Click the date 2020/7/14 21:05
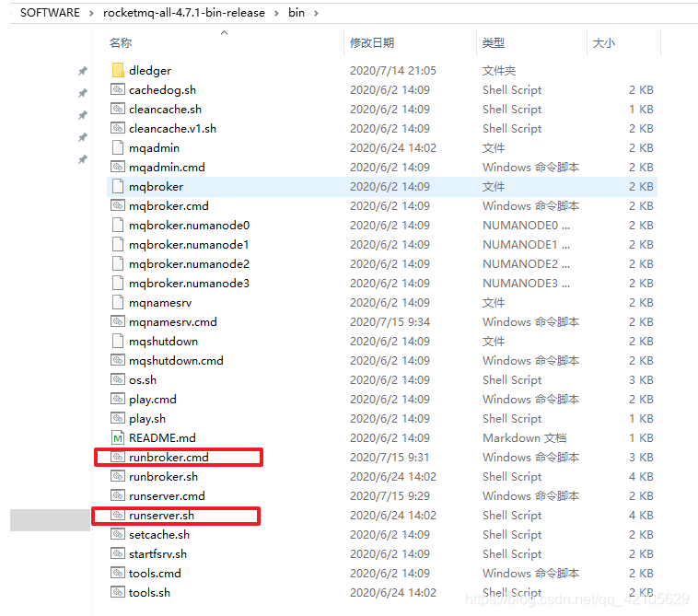 (393, 70)
